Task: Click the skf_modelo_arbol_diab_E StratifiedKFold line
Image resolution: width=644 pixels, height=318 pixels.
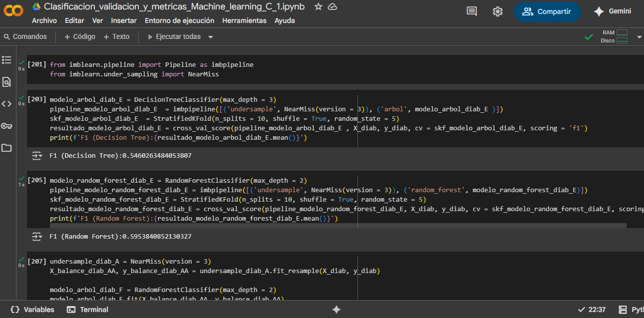Action: [225, 118]
